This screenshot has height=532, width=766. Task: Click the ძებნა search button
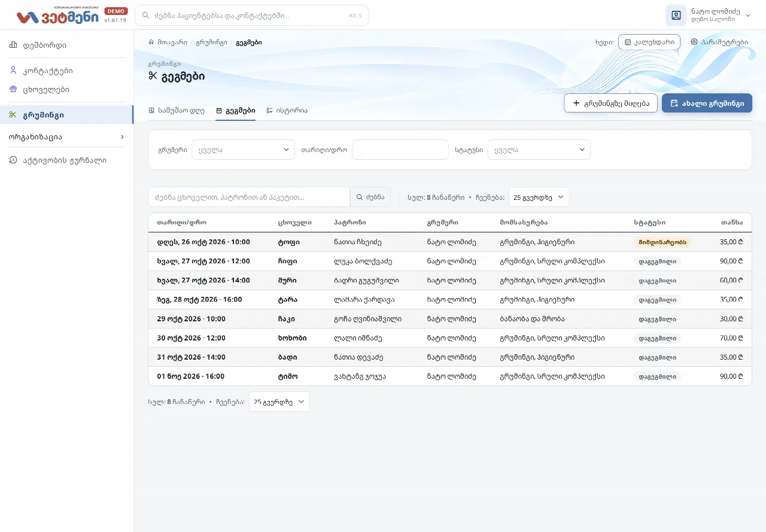[370, 197]
